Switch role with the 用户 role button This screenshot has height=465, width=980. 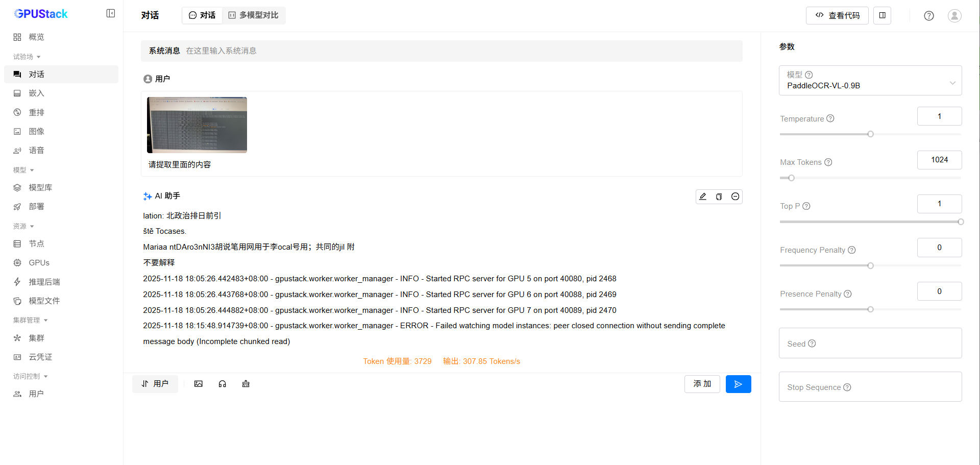(155, 384)
